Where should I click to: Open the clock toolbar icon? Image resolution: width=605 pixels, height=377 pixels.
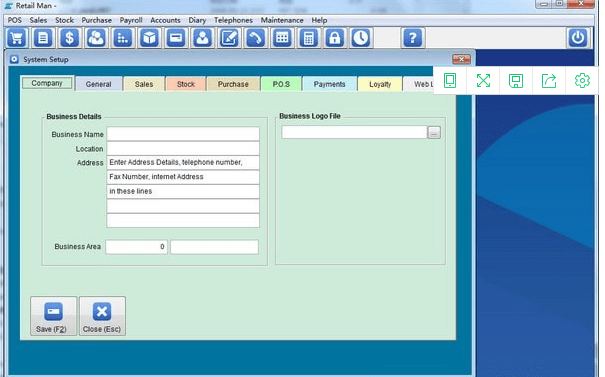tap(361, 38)
